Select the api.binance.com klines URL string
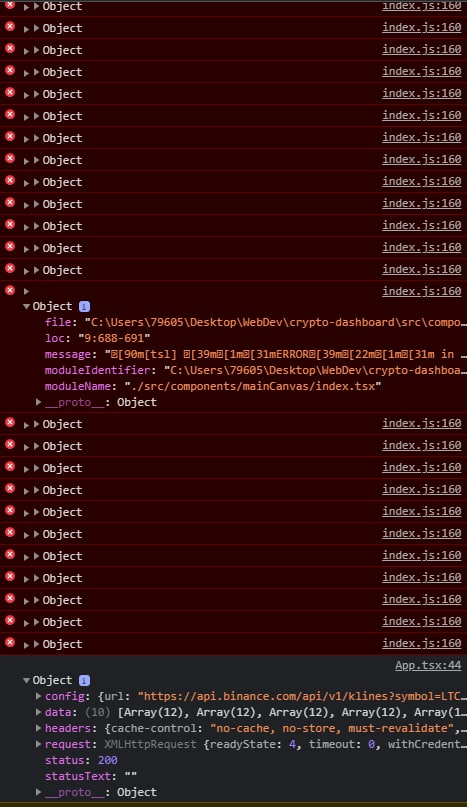467x807 pixels. [302, 696]
